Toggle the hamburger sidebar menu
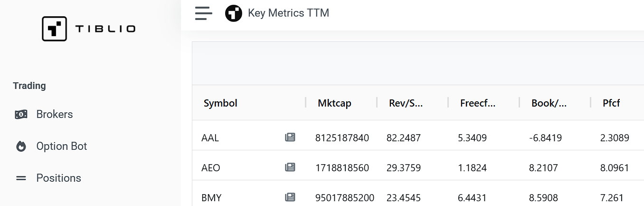 [x=204, y=13]
